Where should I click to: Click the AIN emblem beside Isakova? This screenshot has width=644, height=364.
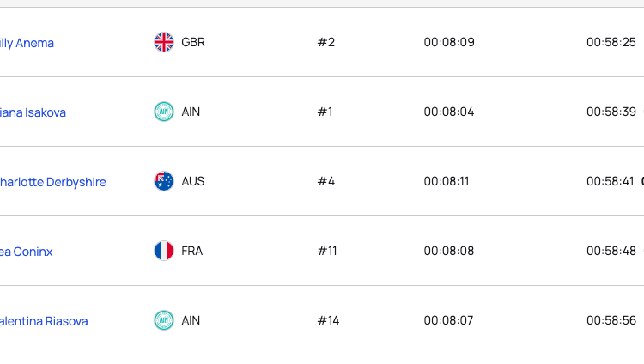tap(164, 112)
